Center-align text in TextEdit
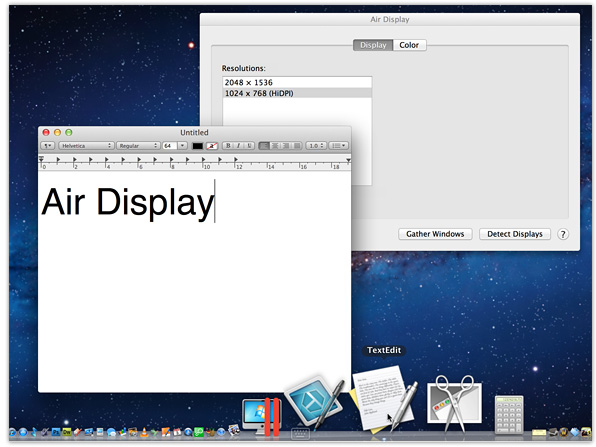The width and height of the screenshot is (596, 447). tap(275, 146)
